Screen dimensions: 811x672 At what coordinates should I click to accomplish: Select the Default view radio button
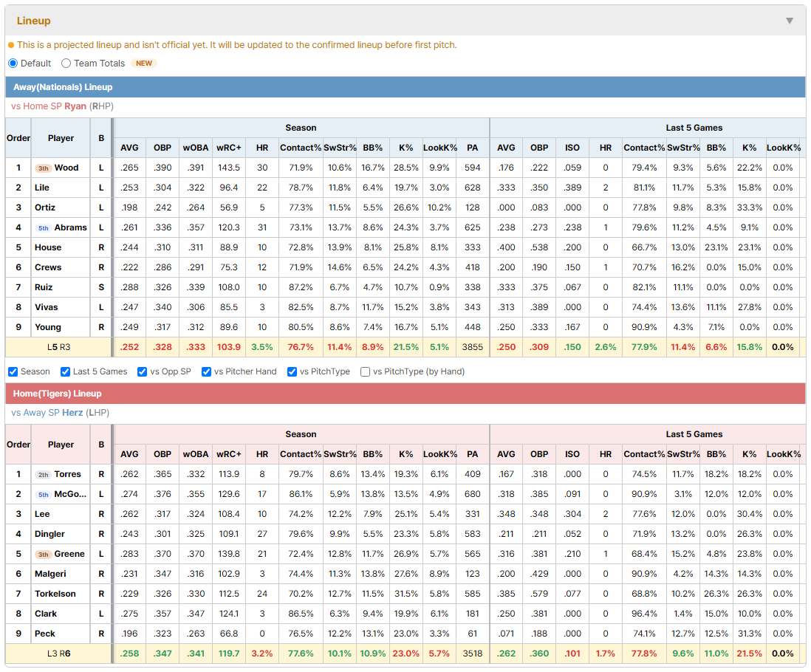coord(13,63)
